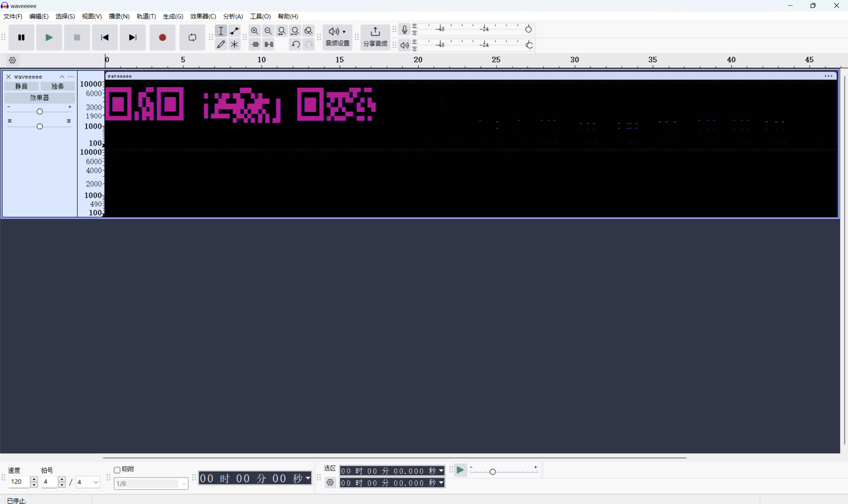Click the waveeeee clip title bar
The height and width of the screenshot is (504, 848).
pyautogui.click(x=471, y=76)
